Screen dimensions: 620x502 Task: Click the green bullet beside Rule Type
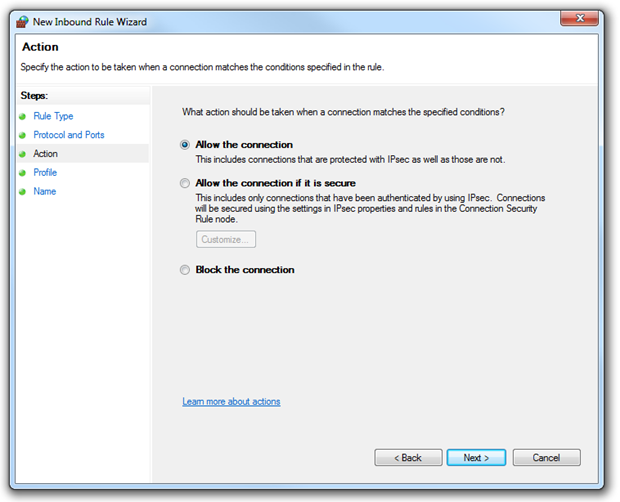click(21, 116)
